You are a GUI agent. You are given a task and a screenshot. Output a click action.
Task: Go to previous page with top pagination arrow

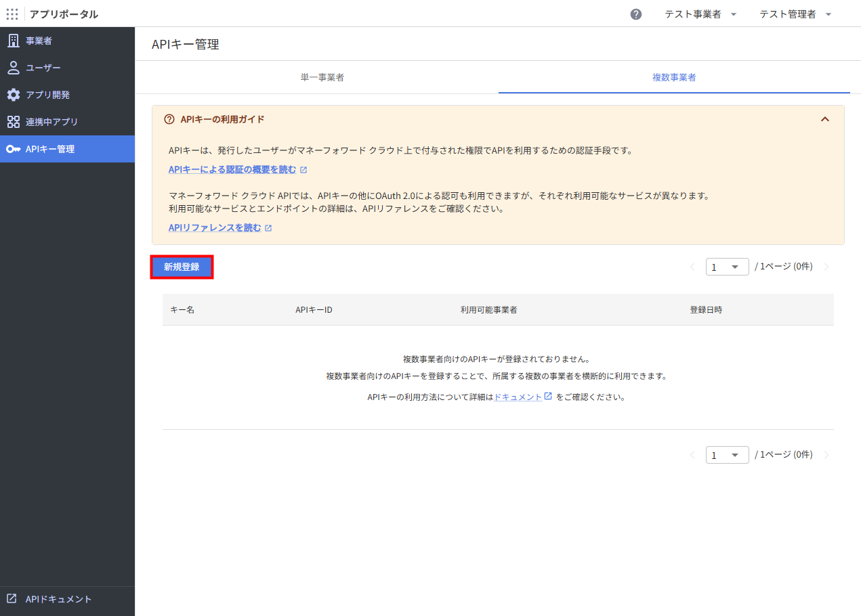click(692, 267)
